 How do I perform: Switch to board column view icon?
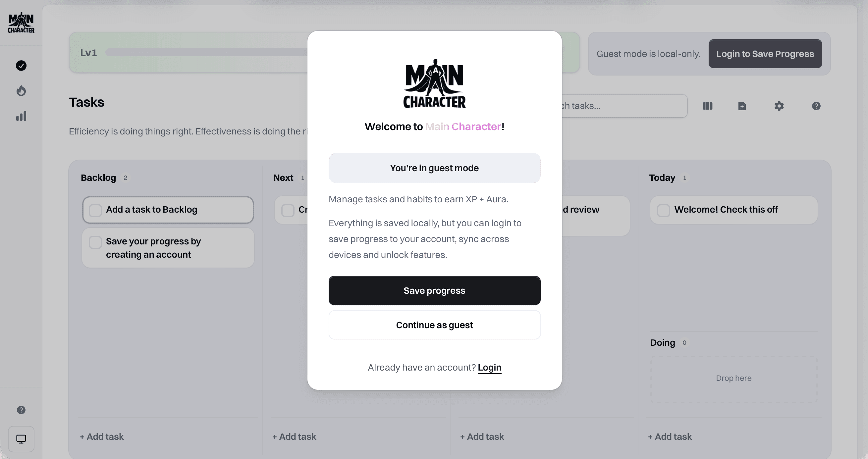(x=708, y=106)
